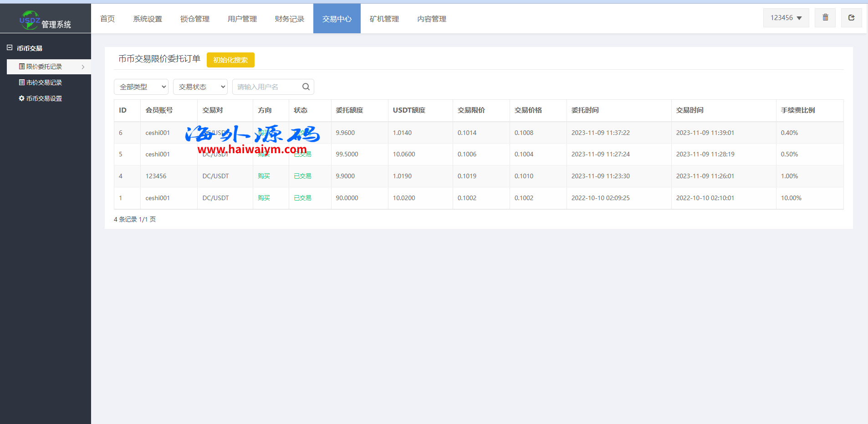Click the search magnifier icon

(x=306, y=87)
